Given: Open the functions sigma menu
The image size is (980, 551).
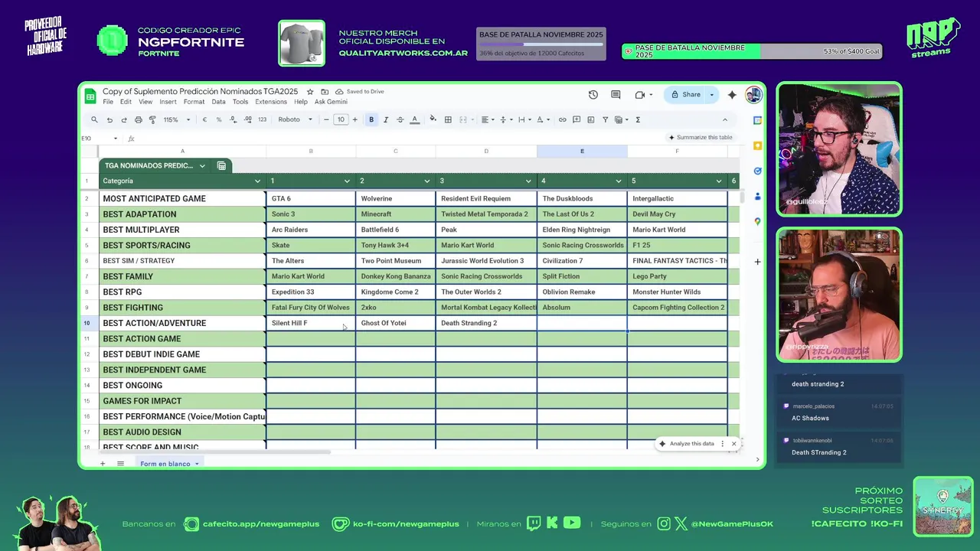Looking at the screenshot, I should (638, 119).
